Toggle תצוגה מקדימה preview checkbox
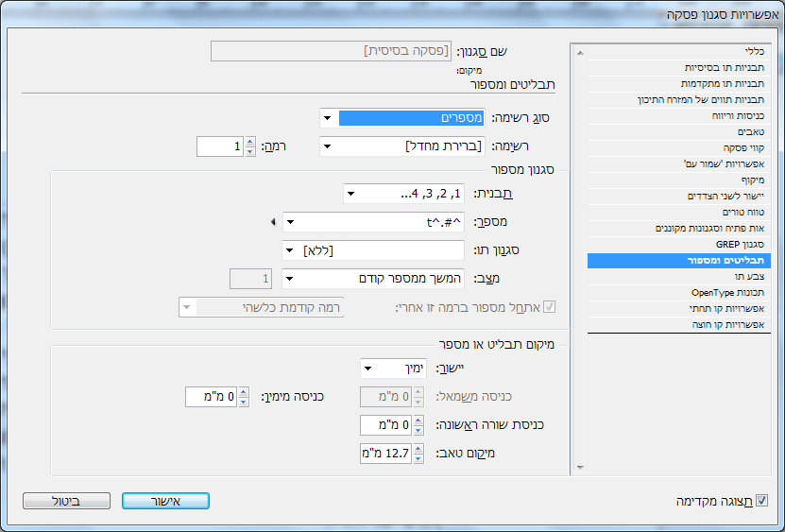Screen dimensions: 785x532 tap(761, 501)
